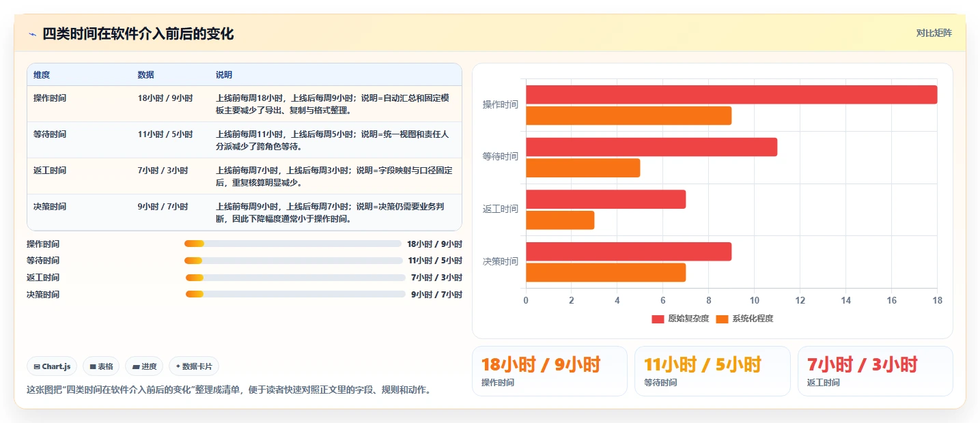This screenshot has width=980, height=423.
Task: Select table cell 操作时间
Action: click(50, 98)
